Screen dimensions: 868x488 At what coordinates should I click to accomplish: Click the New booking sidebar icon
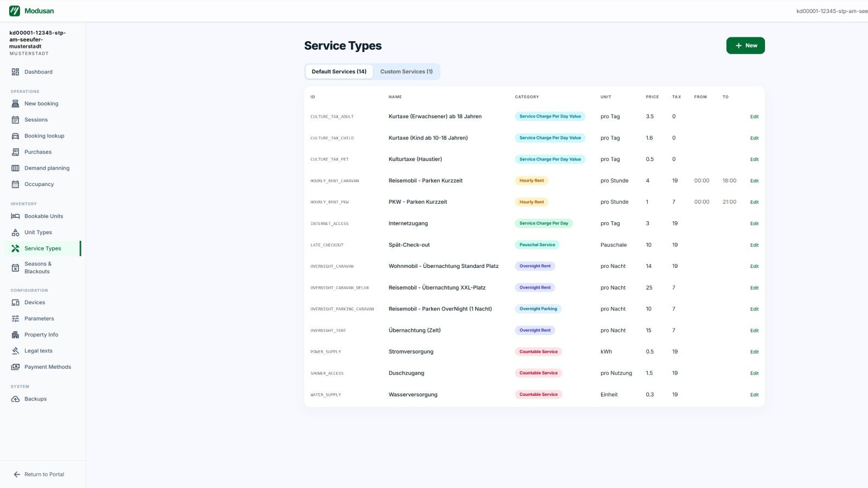coord(15,104)
